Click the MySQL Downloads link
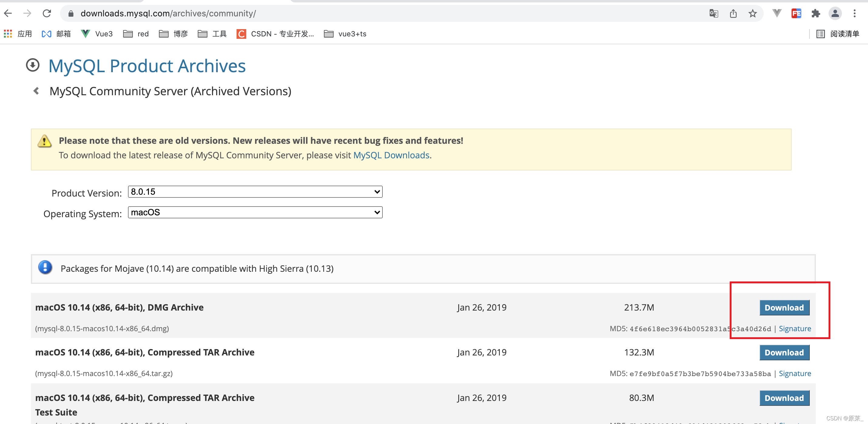 [391, 155]
